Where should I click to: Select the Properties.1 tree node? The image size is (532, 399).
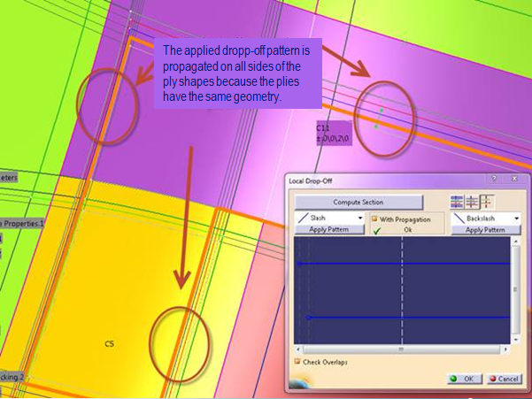pos(21,223)
